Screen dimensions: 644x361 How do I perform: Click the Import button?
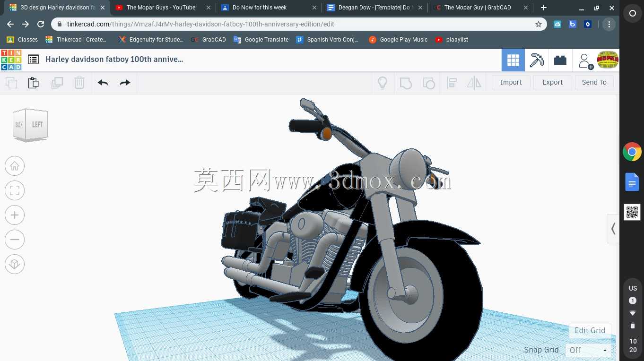pos(511,82)
